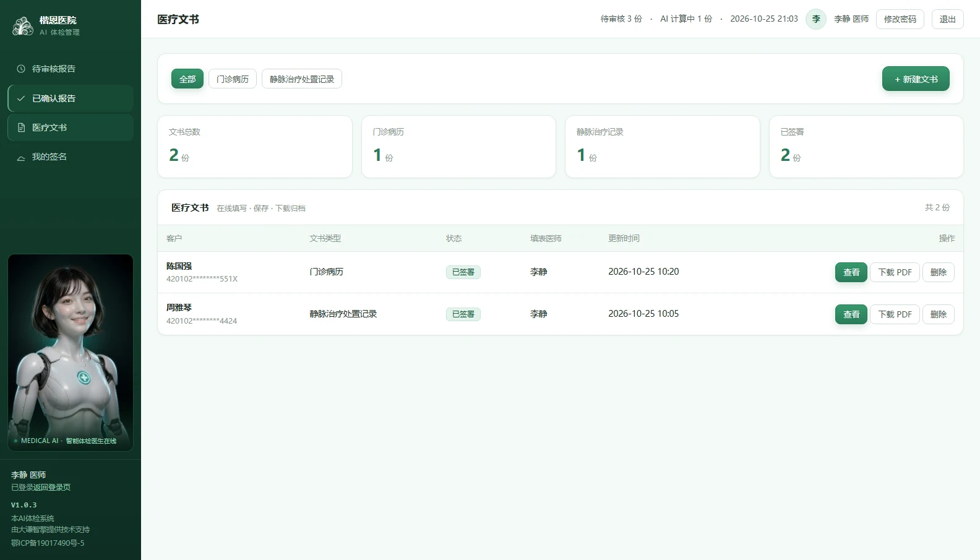Click the AI doctor robot portrait
Viewport: 980px width, 560px height.
tap(71, 353)
